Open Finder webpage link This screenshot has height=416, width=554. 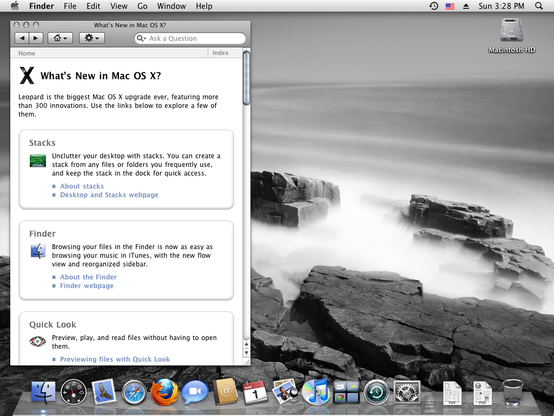[x=87, y=286]
